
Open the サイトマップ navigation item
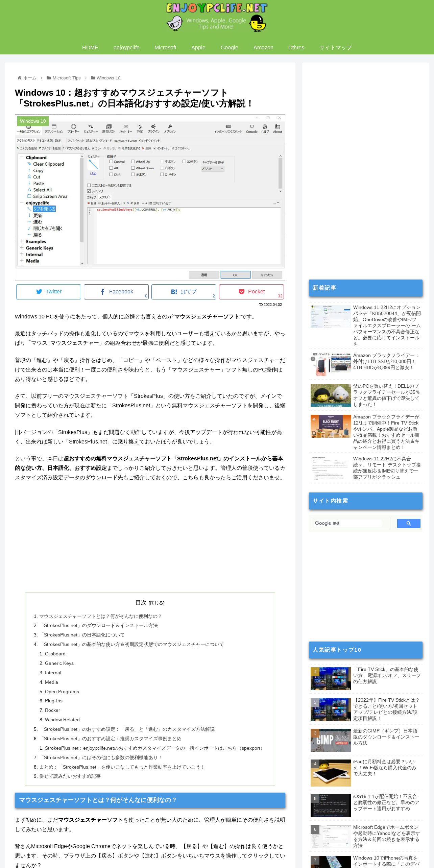(x=336, y=48)
